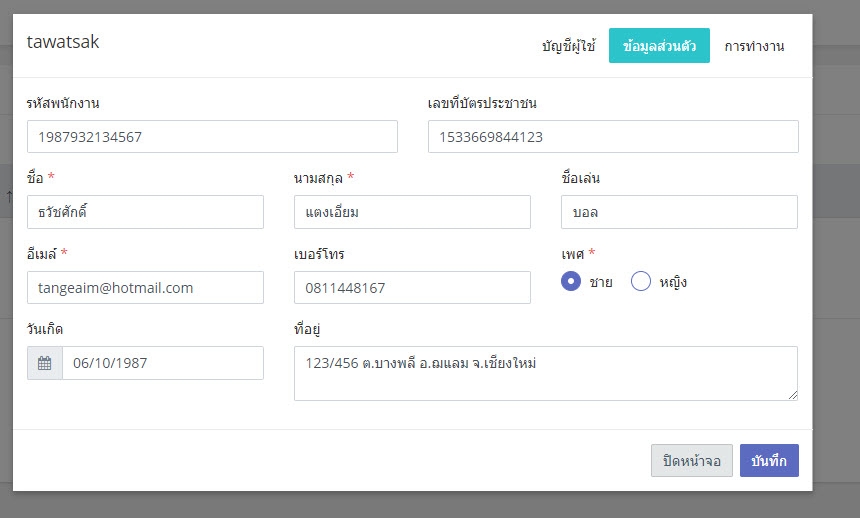Viewport: 860px width, 518px height.
Task: Grab the address textarea resize handle
Action: [x=793, y=395]
